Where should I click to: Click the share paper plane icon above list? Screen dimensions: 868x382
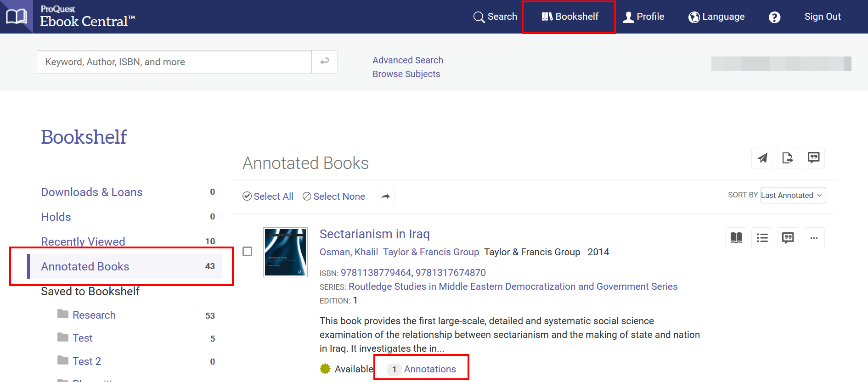pyautogui.click(x=762, y=158)
